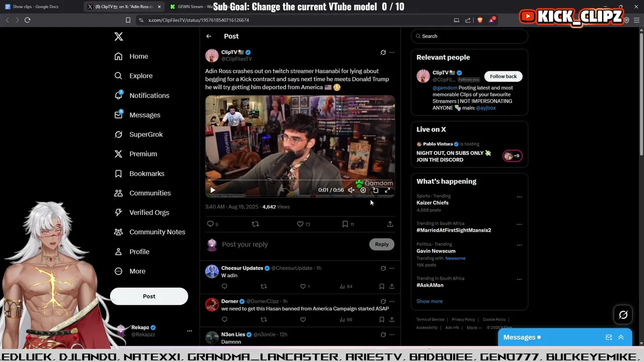This screenshot has height=362, width=644.
Task: Click the X logo in sidebar
Action: tap(119, 36)
